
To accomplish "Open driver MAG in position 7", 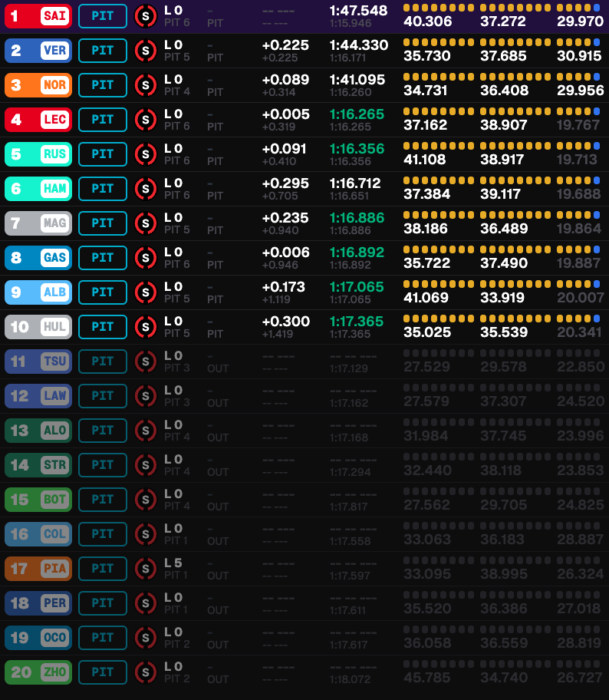I will coord(38,223).
